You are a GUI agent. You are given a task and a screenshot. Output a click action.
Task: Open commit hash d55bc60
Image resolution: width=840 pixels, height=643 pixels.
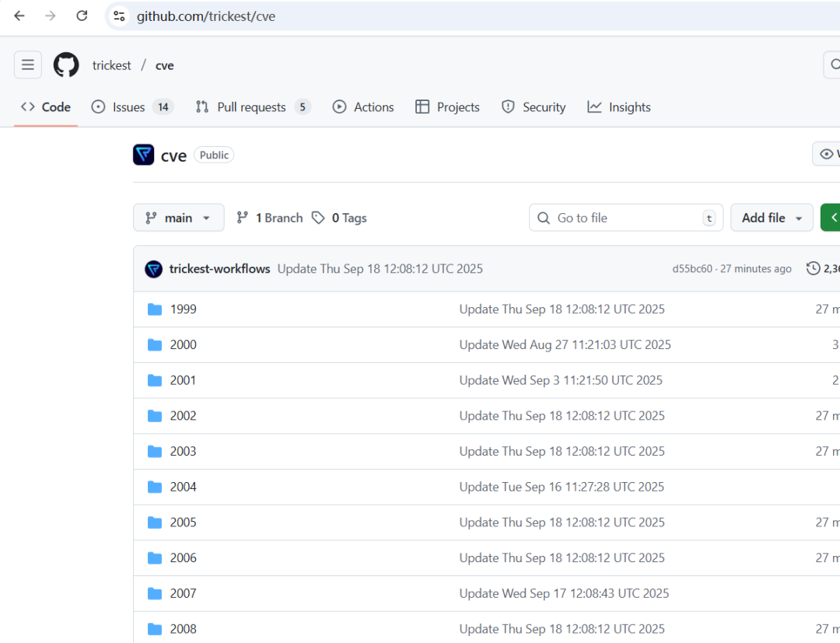[692, 269]
